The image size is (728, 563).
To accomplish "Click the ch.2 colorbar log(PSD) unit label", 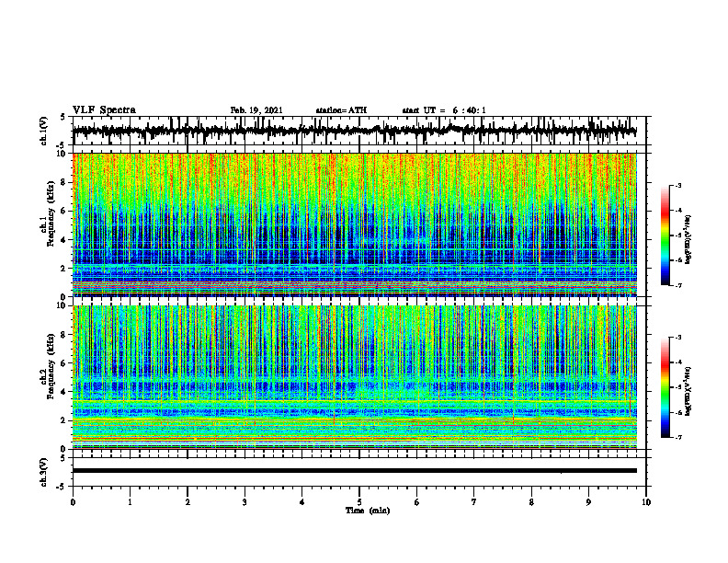I will point(688,390).
